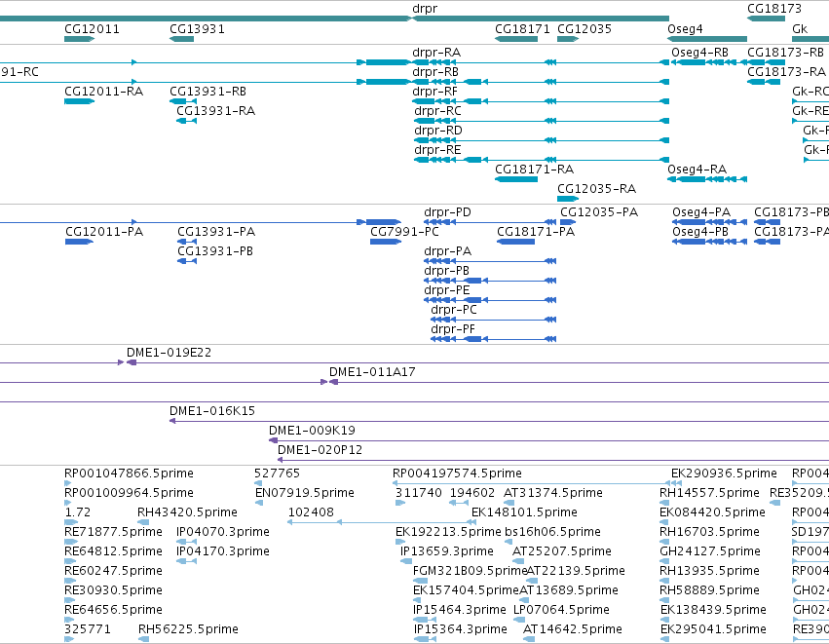Open the drpr-RC transcript label
This screenshot has width=829, height=644.
coord(437,111)
